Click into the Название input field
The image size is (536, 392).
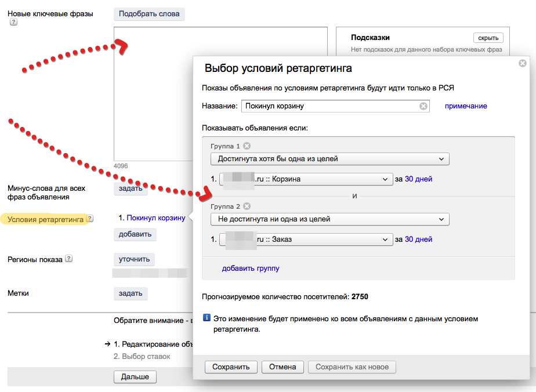tap(331, 106)
